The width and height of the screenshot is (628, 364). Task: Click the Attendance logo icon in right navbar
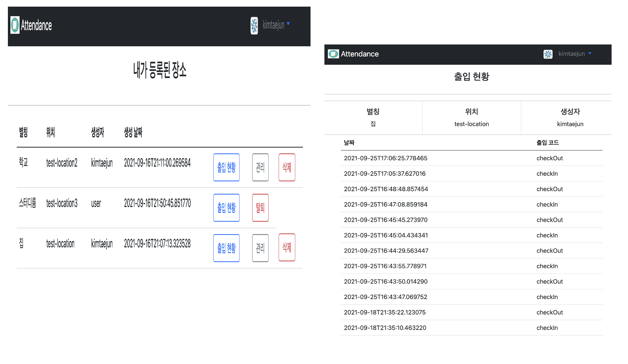(x=333, y=54)
